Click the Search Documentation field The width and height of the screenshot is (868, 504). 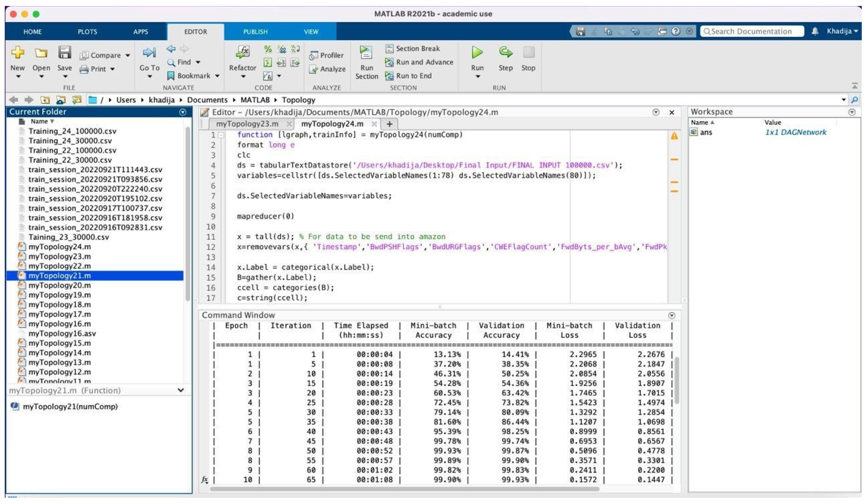point(753,31)
